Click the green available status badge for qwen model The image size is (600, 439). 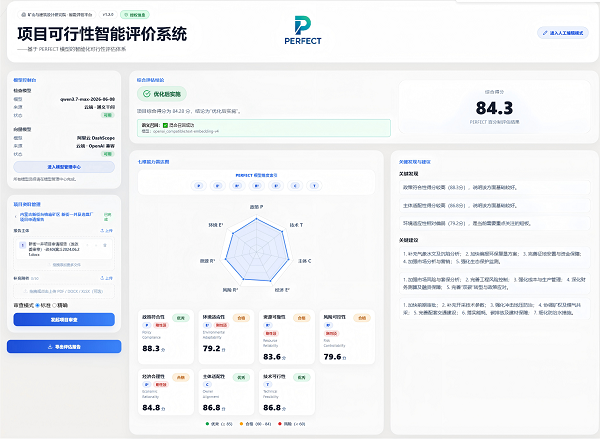(108, 115)
